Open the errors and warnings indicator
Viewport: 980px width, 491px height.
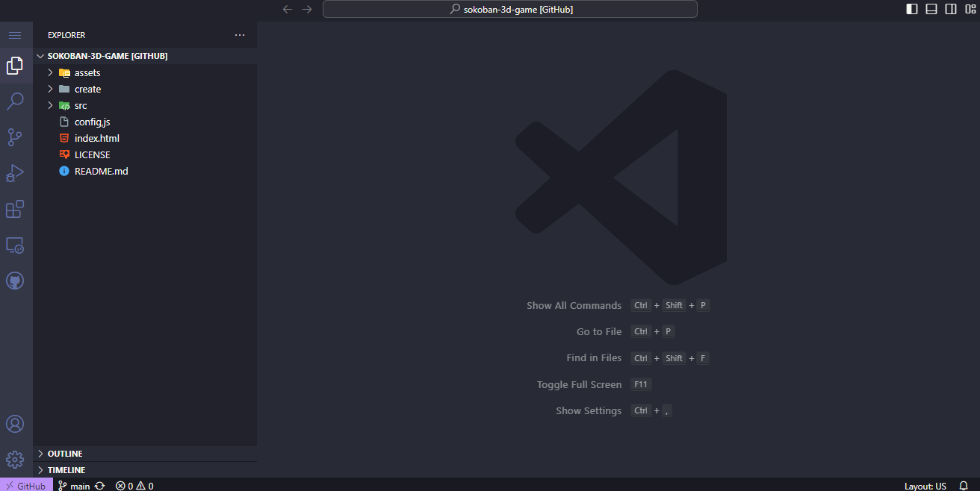[x=134, y=486]
